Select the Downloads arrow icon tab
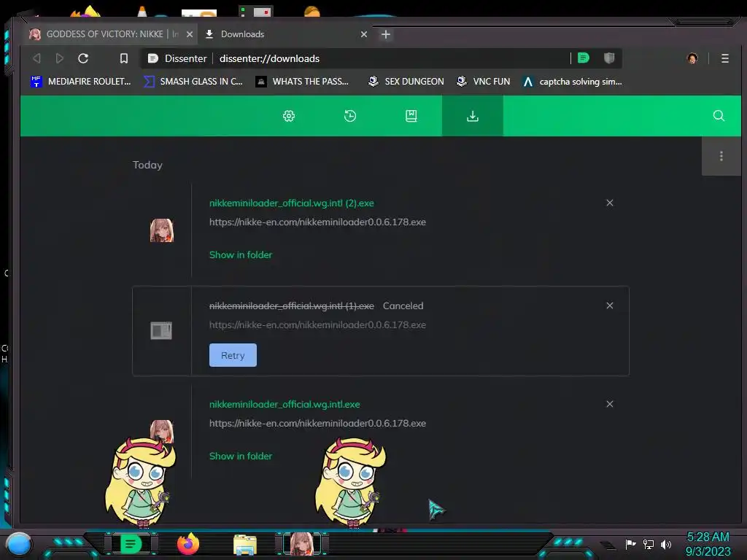Viewport: 747px width, 560px height. tap(473, 116)
